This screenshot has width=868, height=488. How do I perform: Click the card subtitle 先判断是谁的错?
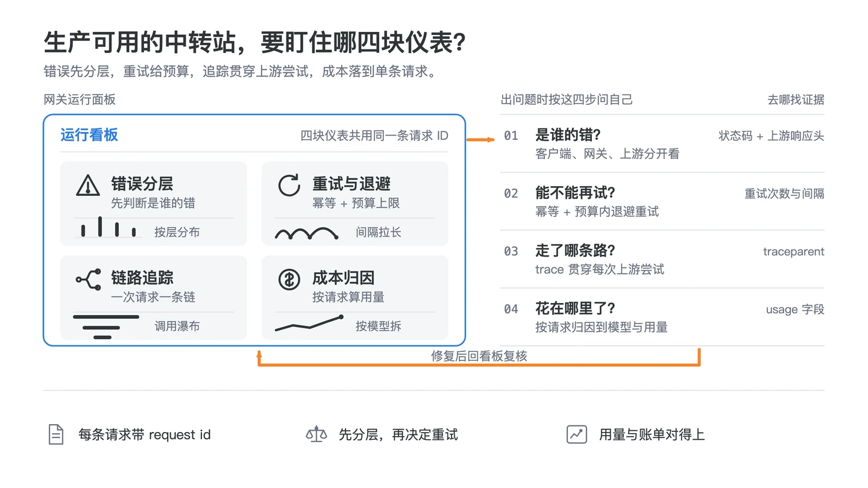coord(153,203)
